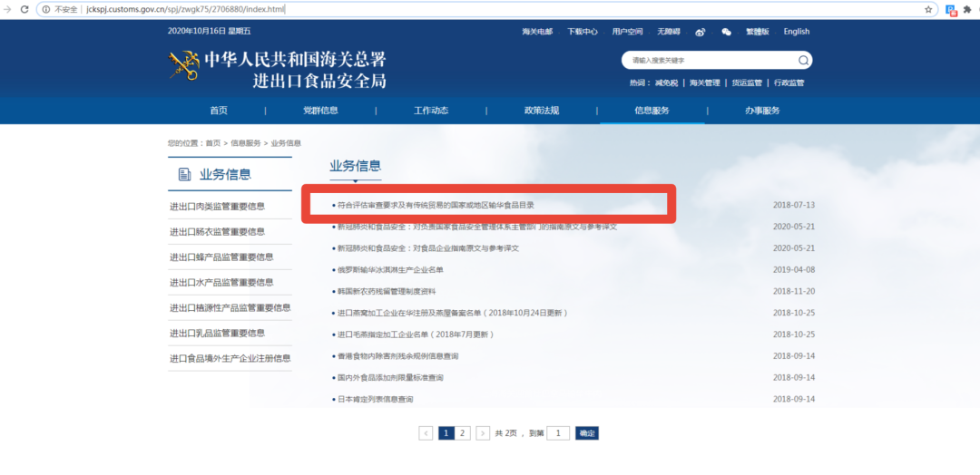Switch to English version
The height and width of the screenshot is (475, 980).
pyautogui.click(x=797, y=32)
